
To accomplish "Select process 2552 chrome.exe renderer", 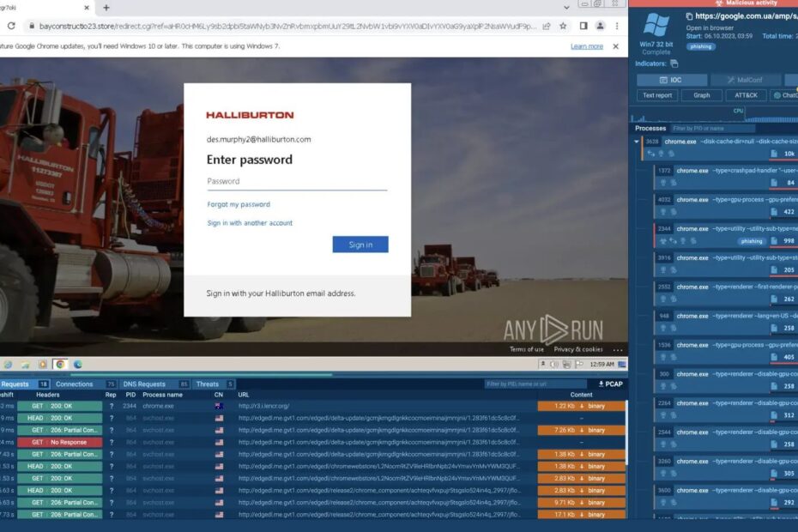I will pos(726,293).
